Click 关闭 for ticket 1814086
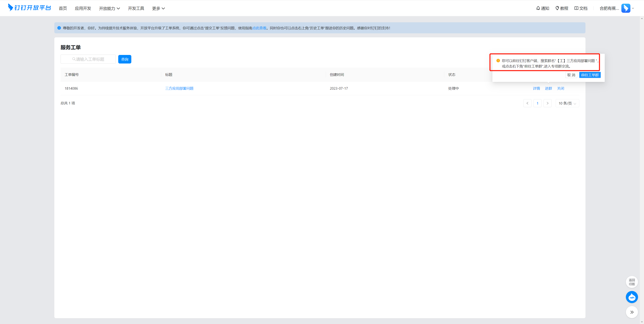This screenshot has height=324, width=644. click(560, 88)
